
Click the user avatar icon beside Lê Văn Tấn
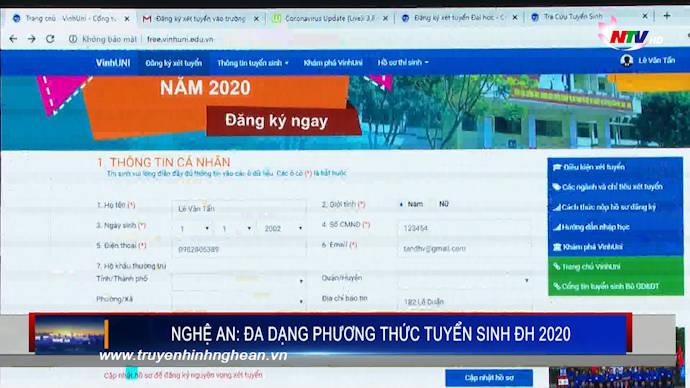[626, 60]
